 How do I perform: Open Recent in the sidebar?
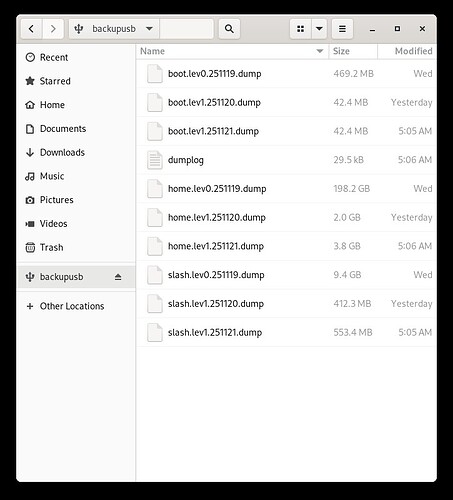tap(77, 57)
